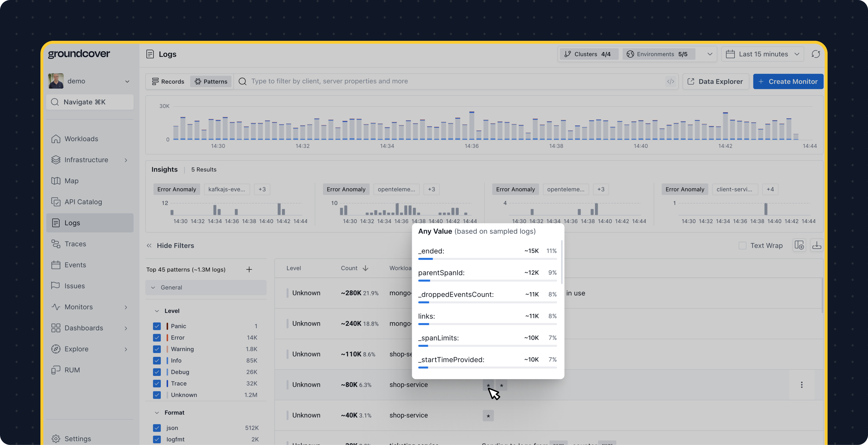Open API Catalog in the sidebar

tap(83, 202)
